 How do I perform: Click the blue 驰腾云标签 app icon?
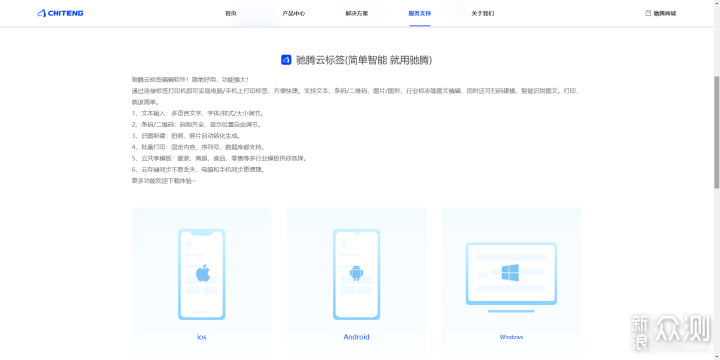point(286,60)
